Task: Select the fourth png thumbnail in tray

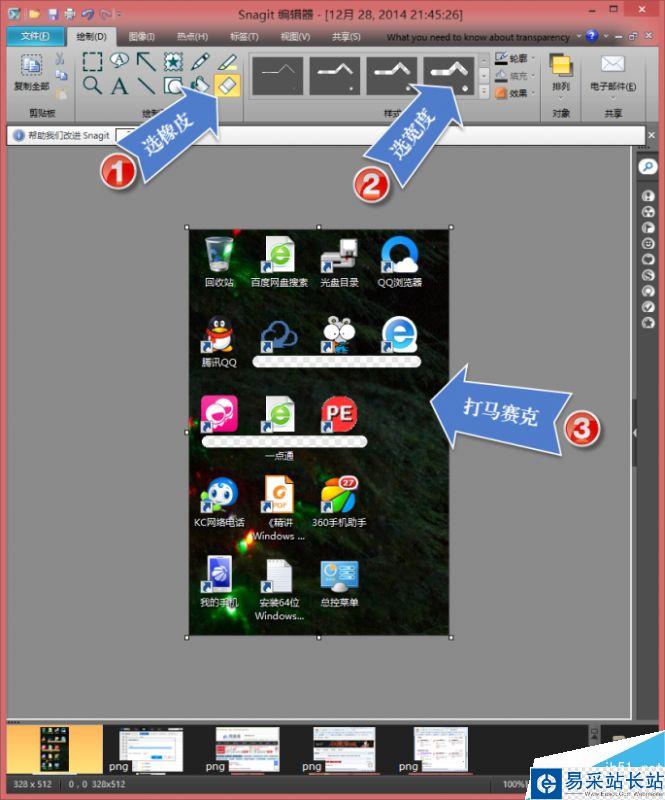Action: [x=344, y=750]
